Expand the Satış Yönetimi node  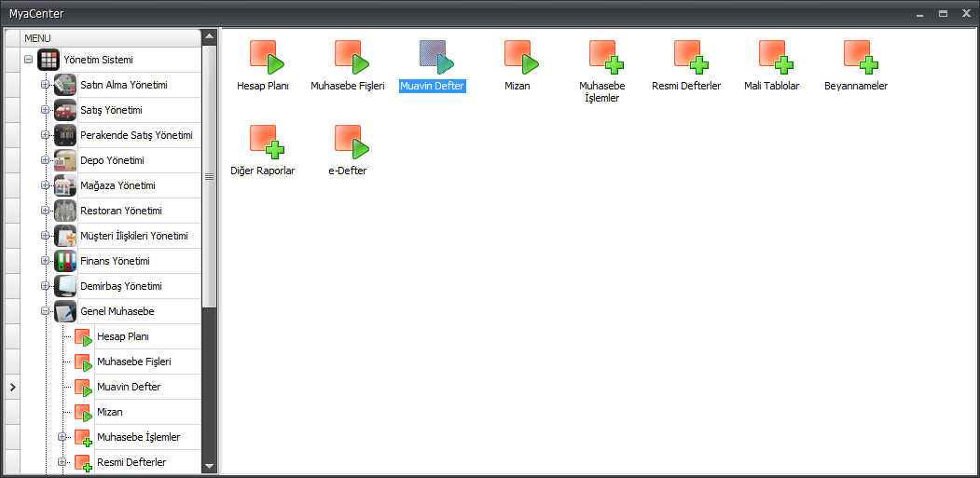tap(45, 110)
